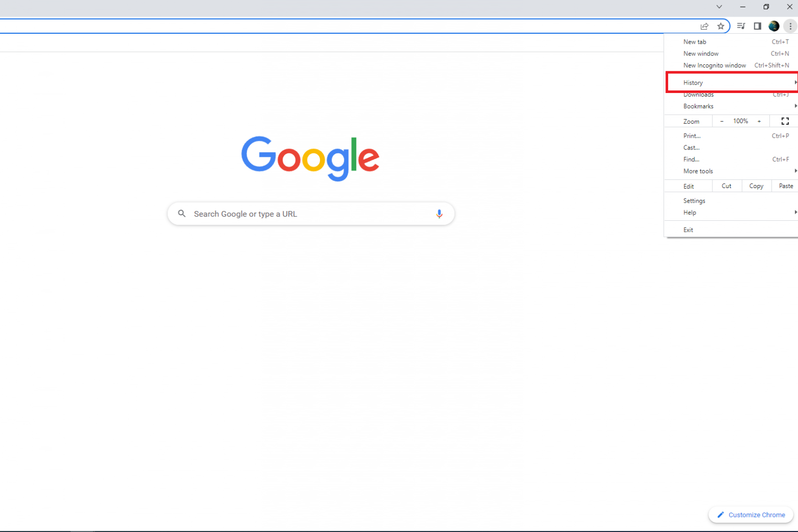Bookmark this tab with the star icon
The height and width of the screenshot is (532, 798).
(721, 26)
